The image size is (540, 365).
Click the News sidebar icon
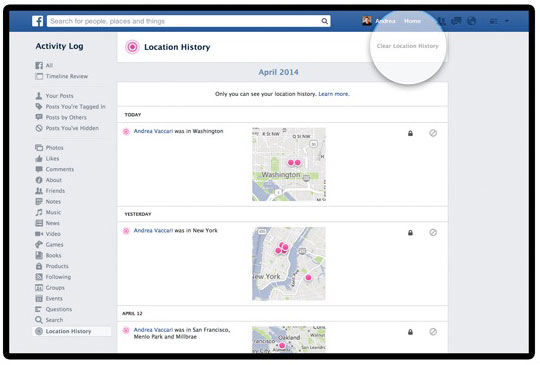39,223
